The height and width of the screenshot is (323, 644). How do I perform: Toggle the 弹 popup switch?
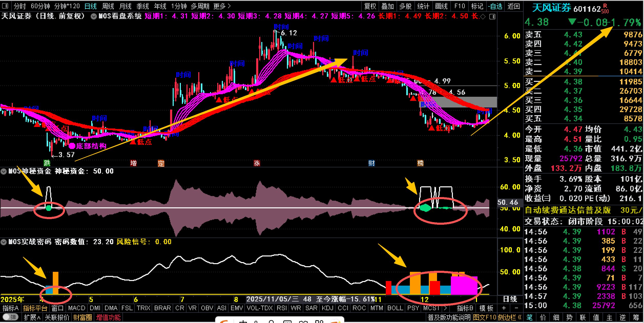pyautogui.click(x=10, y=317)
